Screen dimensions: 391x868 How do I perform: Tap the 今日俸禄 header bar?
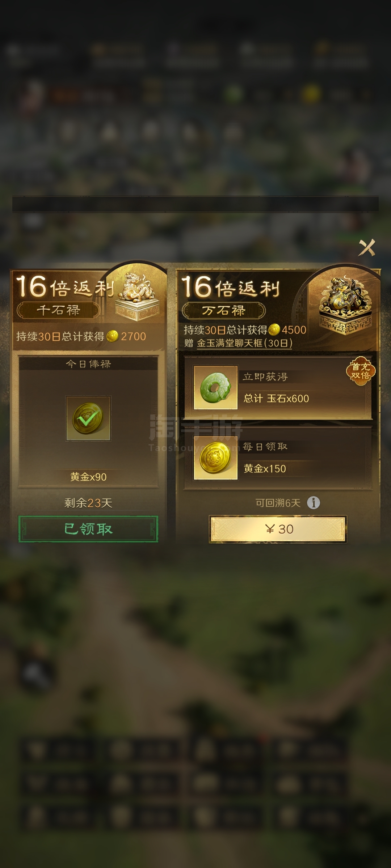(x=88, y=364)
